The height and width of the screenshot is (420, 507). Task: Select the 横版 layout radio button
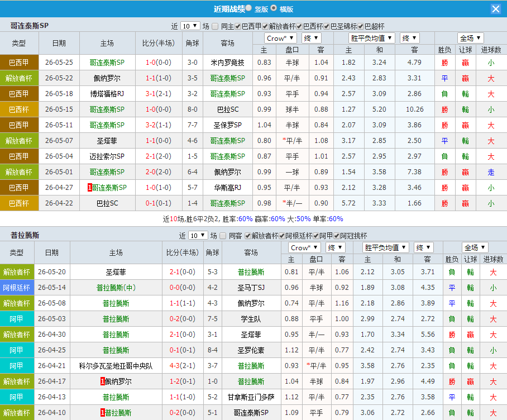pyautogui.click(x=274, y=8)
